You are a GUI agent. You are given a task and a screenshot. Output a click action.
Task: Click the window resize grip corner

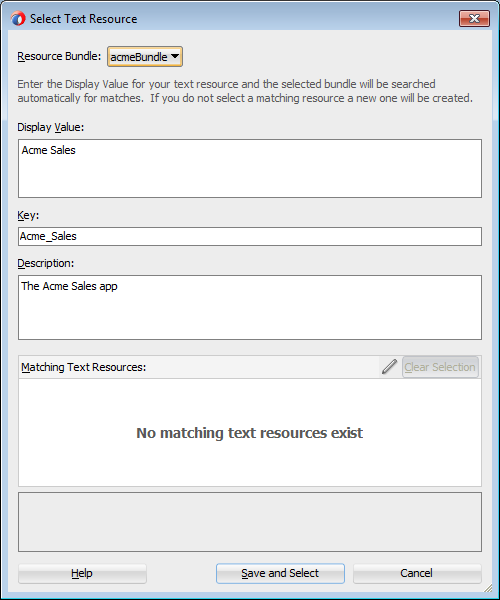point(489,589)
